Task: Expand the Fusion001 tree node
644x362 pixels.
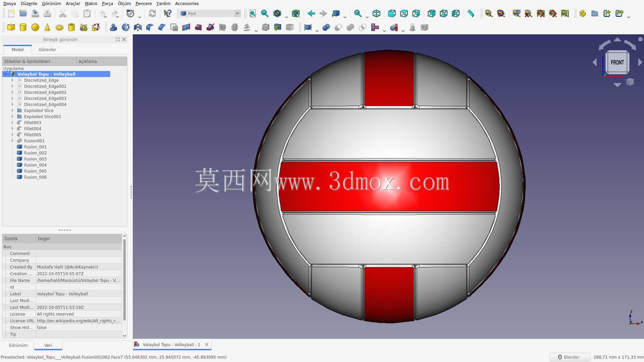Action: 12,141
